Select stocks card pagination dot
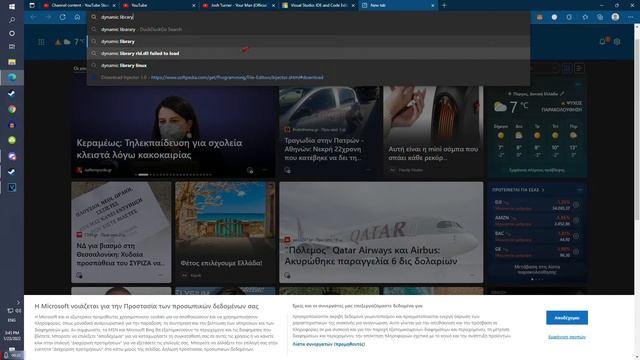The height and width of the screenshot is (360, 640). (x=532, y=279)
